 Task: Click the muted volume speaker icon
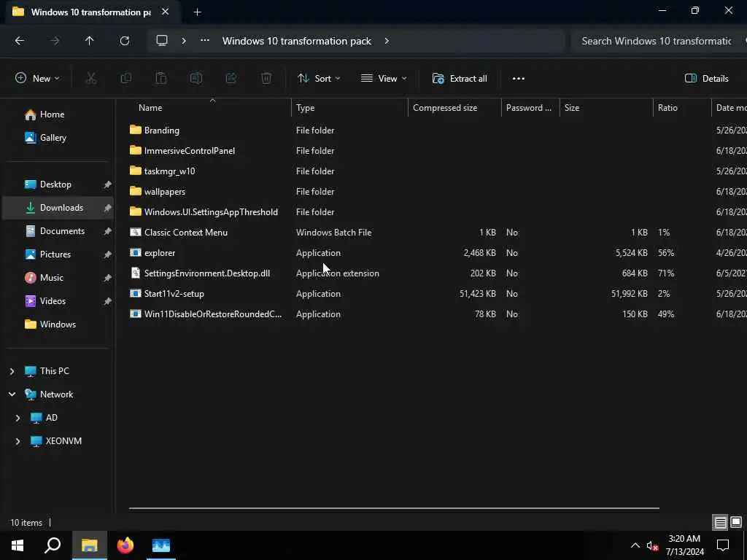652,545
